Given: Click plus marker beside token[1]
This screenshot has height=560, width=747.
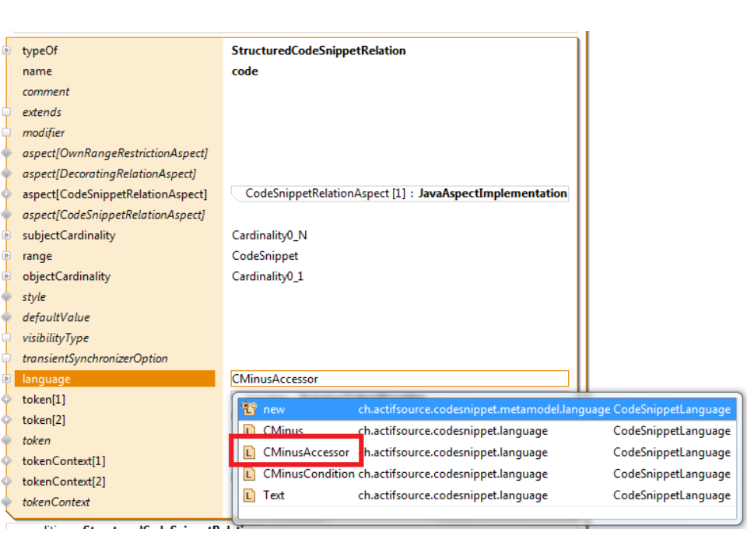Looking at the screenshot, I should [x=7, y=400].
